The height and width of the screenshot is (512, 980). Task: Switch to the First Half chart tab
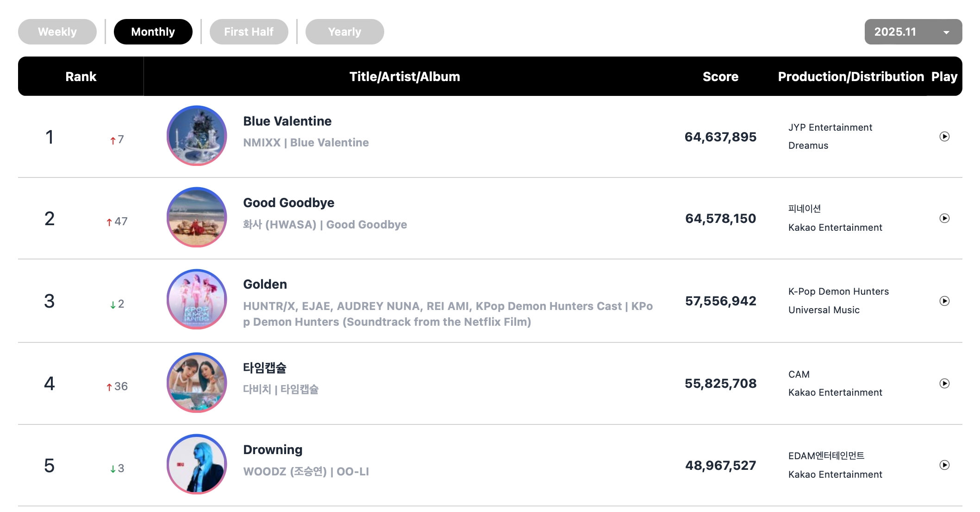point(249,32)
